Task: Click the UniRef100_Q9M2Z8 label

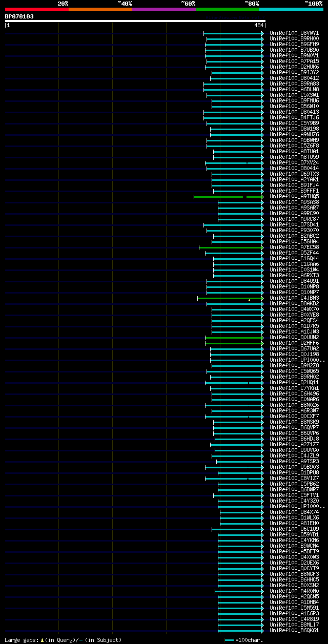Action: pyautogui.click(x=294, y=365)
